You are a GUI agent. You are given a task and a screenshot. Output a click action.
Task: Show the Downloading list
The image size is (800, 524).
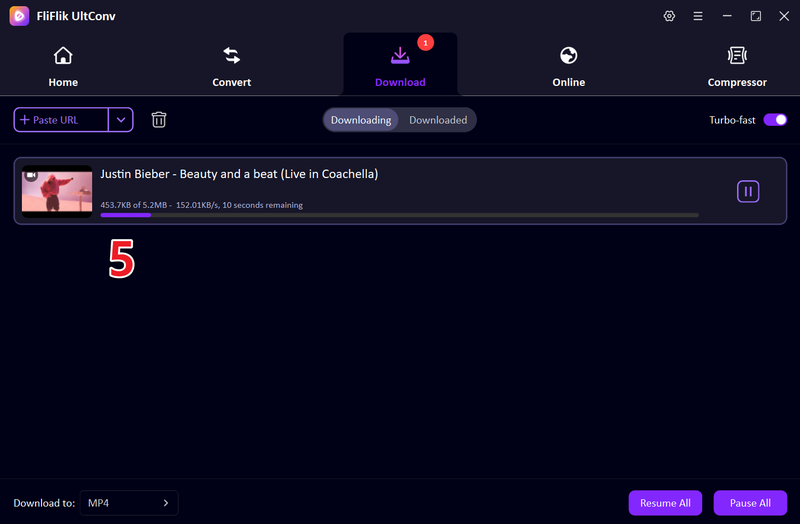361,120
